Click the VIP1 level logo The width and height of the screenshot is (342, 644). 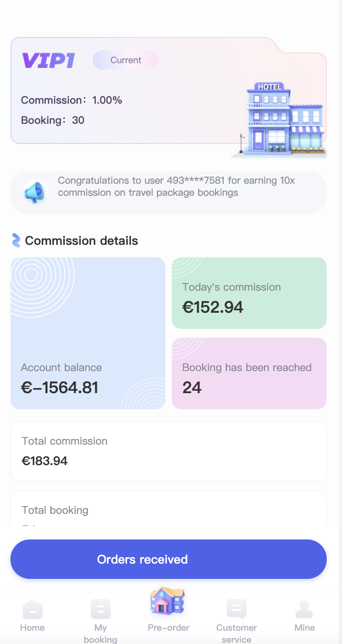point(48,61)
